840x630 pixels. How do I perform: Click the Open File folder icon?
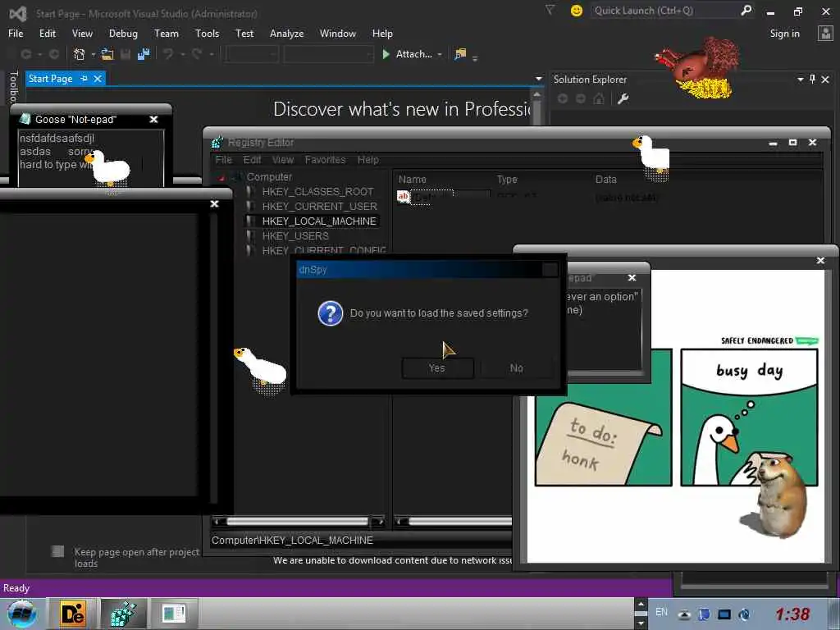pos(107,54)
